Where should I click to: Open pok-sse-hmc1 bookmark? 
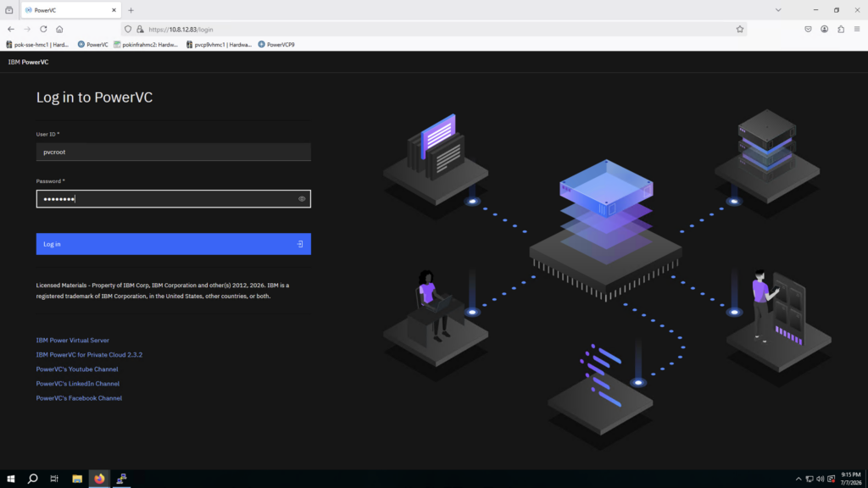point(37,44)
